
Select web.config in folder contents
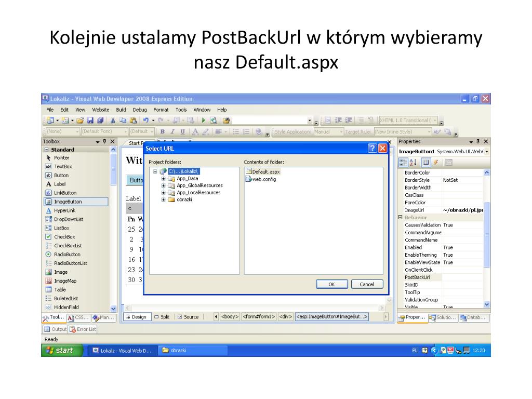(x=261, y=179)
